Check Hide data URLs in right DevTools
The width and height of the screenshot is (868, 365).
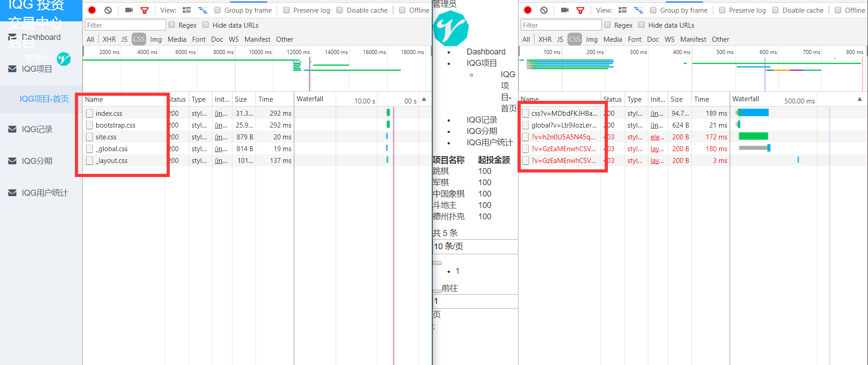pyautogui.click(x=641, y=25)
